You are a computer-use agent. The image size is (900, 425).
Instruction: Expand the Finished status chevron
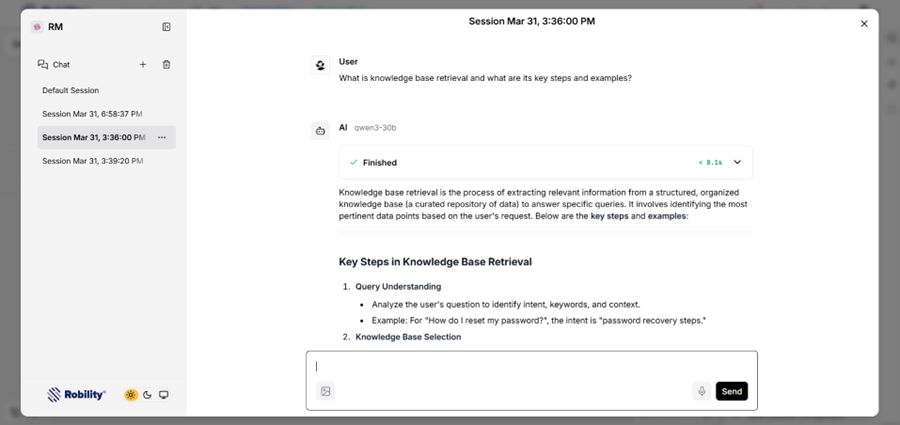pos(737,162)
